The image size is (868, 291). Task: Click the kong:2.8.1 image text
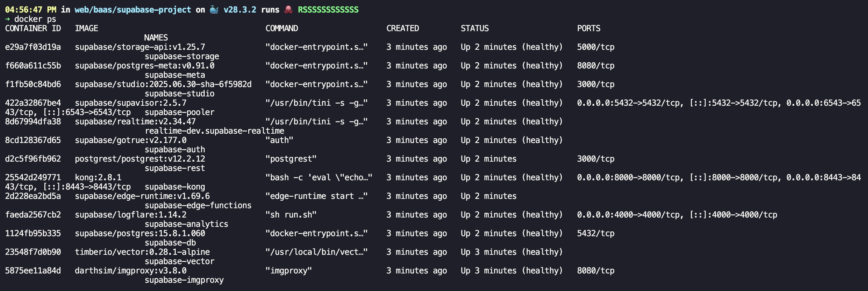pos(98,177)
